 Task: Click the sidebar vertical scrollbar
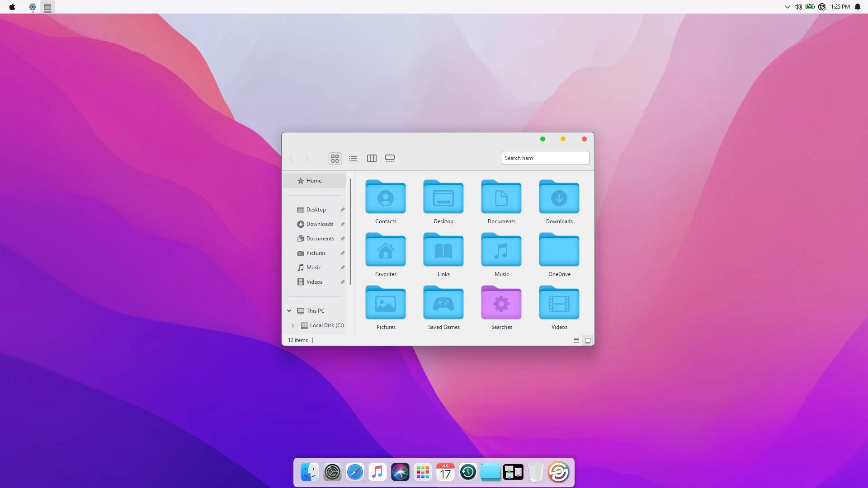coord(350,231)
